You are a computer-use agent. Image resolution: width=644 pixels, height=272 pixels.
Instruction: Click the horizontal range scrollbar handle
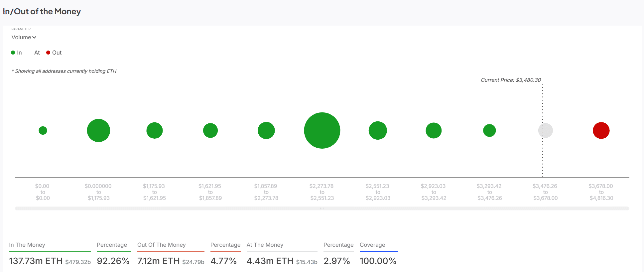322,208
